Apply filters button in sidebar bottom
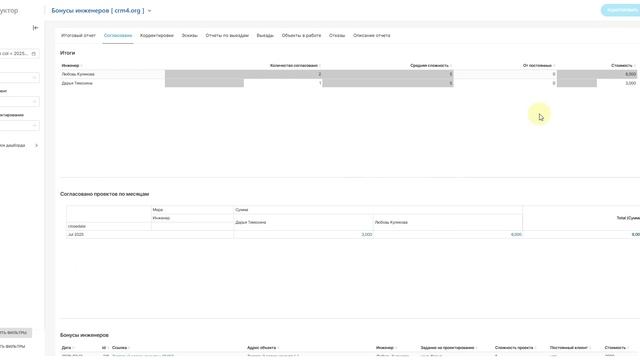Viewport: 640px width, 360px height. coord(16,333)
